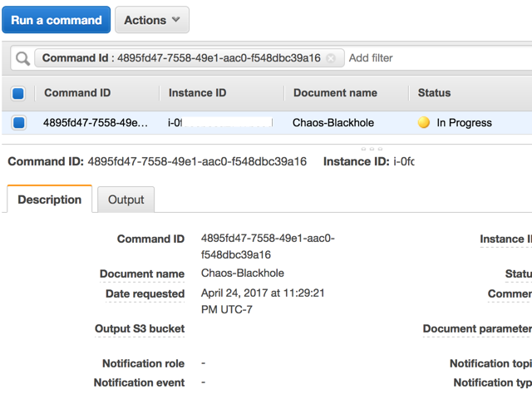
Task: Toggle the checkbox for command 4895fd47 row
Action: coord(18,122)
